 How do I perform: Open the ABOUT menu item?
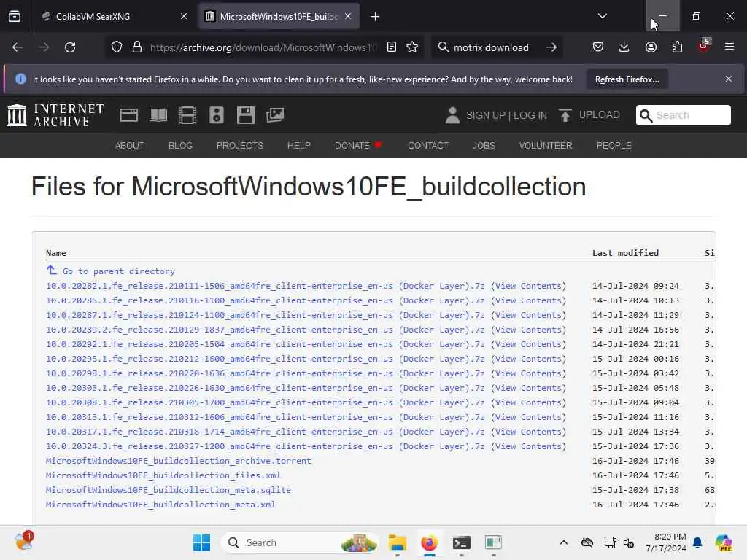pyautogui.click(x=130, y=146)
